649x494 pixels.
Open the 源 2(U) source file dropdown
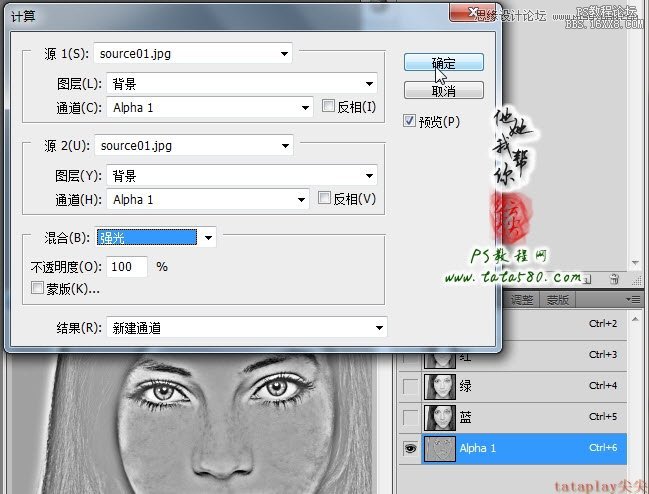click(194, 146)
